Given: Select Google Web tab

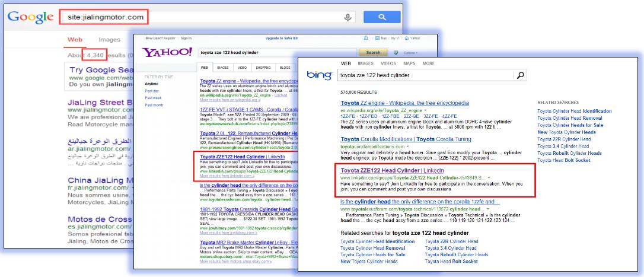Looking at the screenshot, I should (x=75, y=40).
